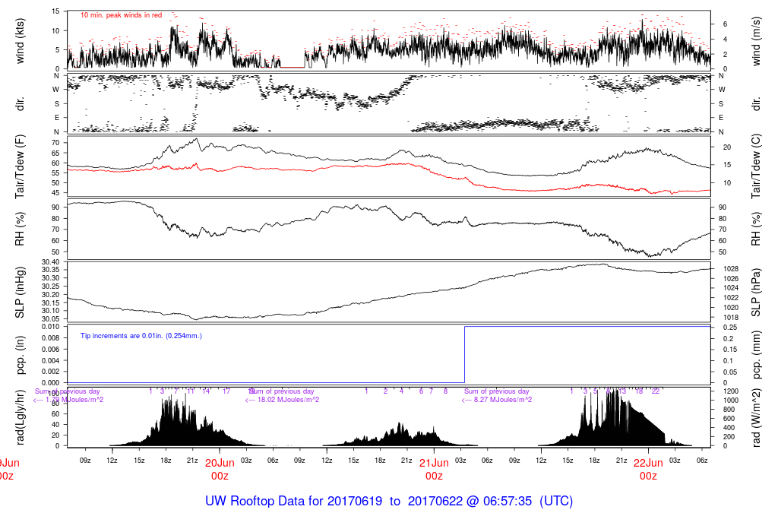Click the 'SLP (hPa)' axis label

(756, 293)
